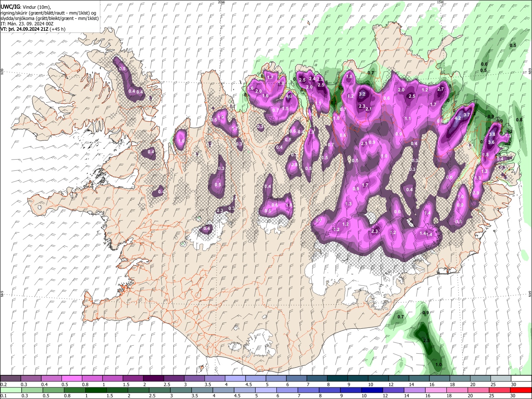The width and height of the screenshot is (532, 399).
Task: Pick snow scale swatch between 0.2 and 0.3
Action: 10,379
